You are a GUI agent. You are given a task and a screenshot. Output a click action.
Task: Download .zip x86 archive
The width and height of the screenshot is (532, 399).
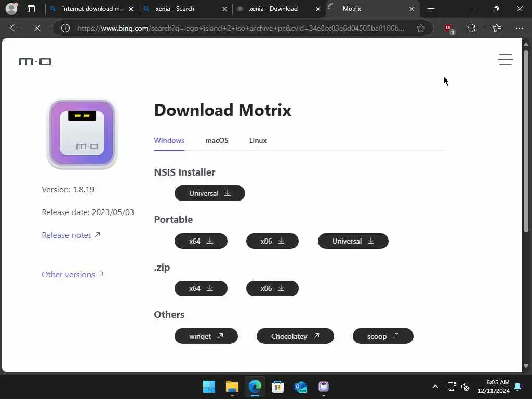click(272, 288)
